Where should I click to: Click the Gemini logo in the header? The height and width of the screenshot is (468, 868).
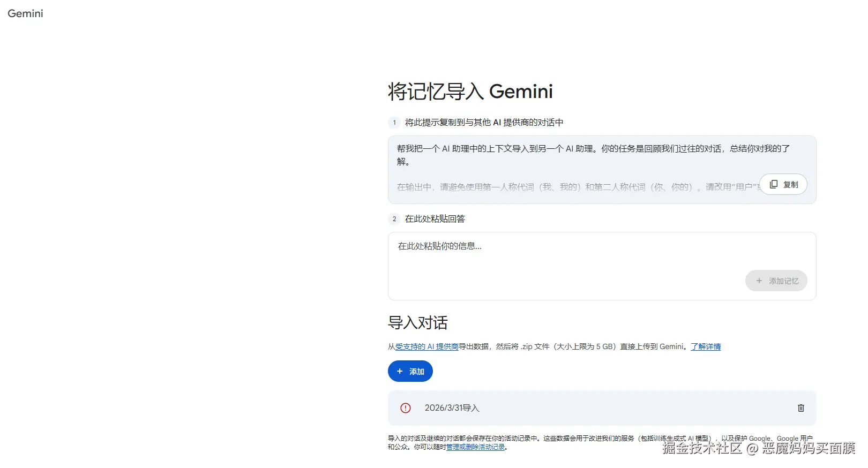pyautogui.click(x=25, y=13)
